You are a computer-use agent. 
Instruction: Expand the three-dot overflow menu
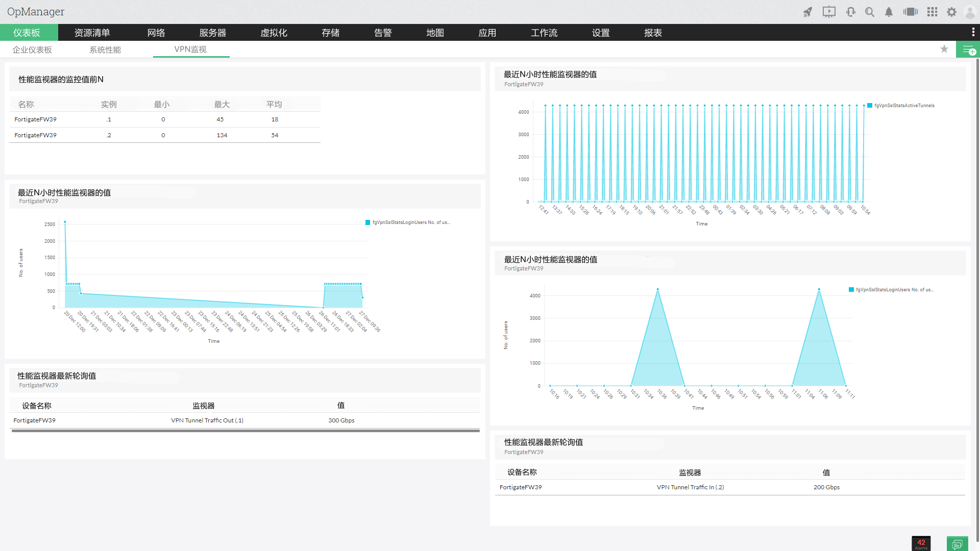(973, 32)
